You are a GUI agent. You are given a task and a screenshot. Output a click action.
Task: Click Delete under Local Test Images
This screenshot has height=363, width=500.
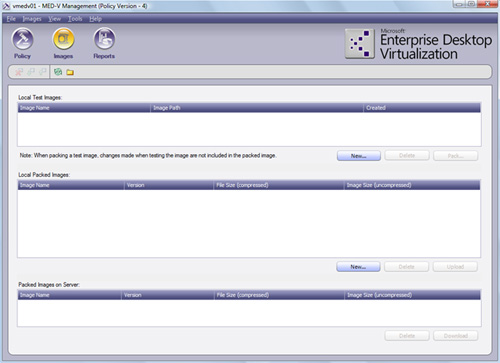pos(407,156)
